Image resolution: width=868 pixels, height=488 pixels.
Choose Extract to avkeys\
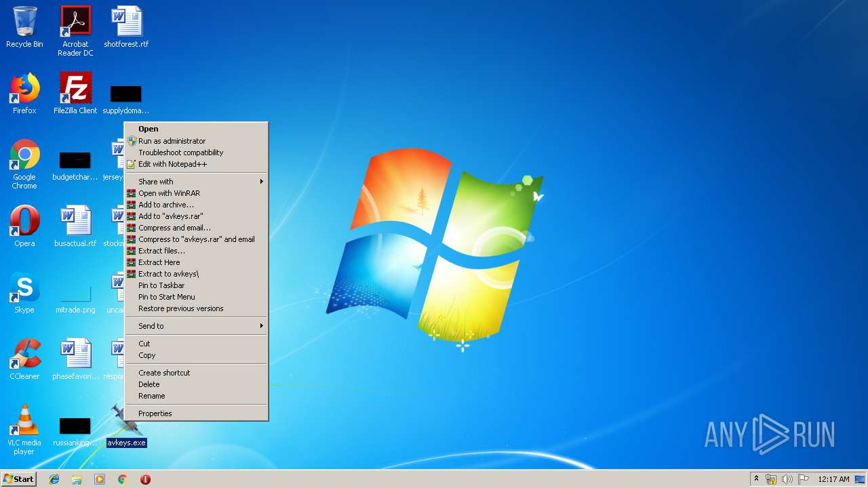coord(196,274)
